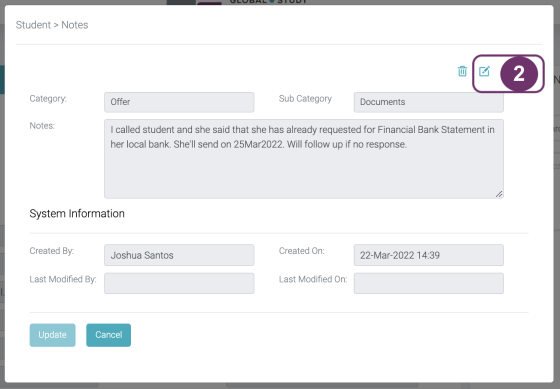This screenshot has height=389, width=560.
Task: Delete the note using the trash icon
Action: pos(462,71)
